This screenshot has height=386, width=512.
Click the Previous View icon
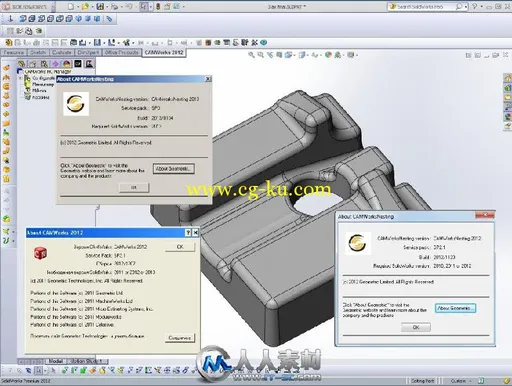coord(270,55)
